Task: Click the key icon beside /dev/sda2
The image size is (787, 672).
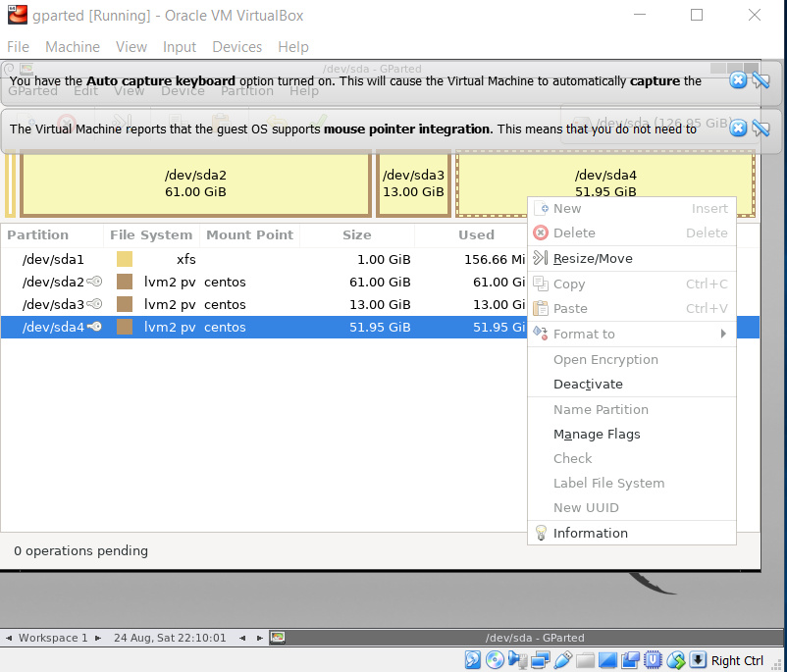Action: (x=94, y=282)
